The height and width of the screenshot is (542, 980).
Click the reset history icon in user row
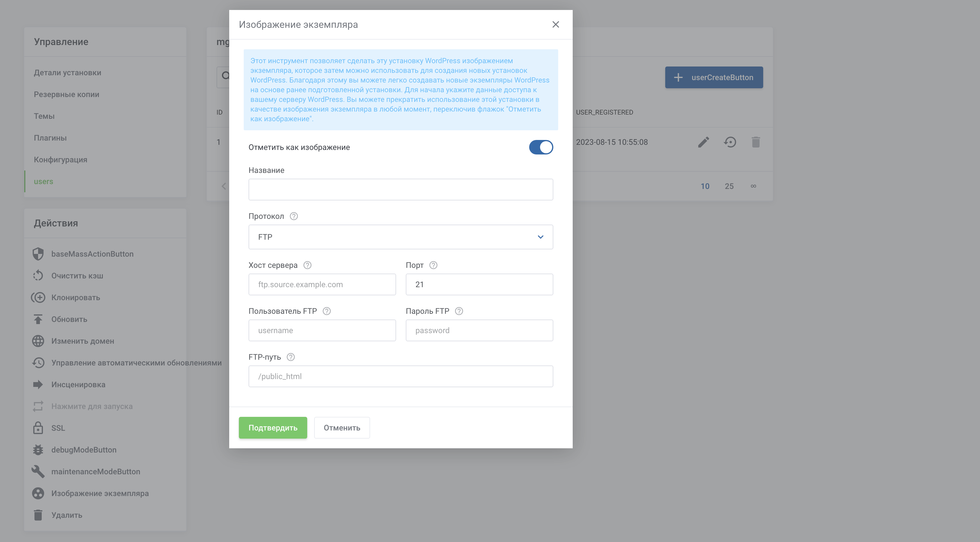730,142
